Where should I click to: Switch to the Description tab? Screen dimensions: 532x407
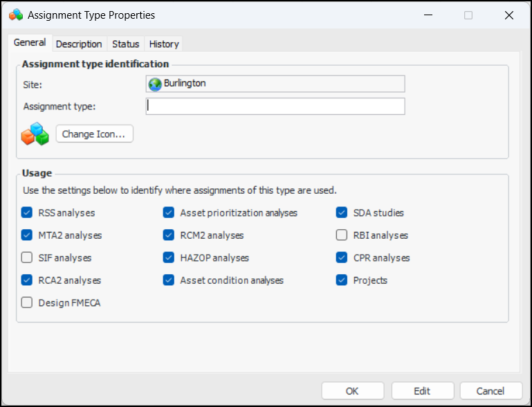coord(79,44)
